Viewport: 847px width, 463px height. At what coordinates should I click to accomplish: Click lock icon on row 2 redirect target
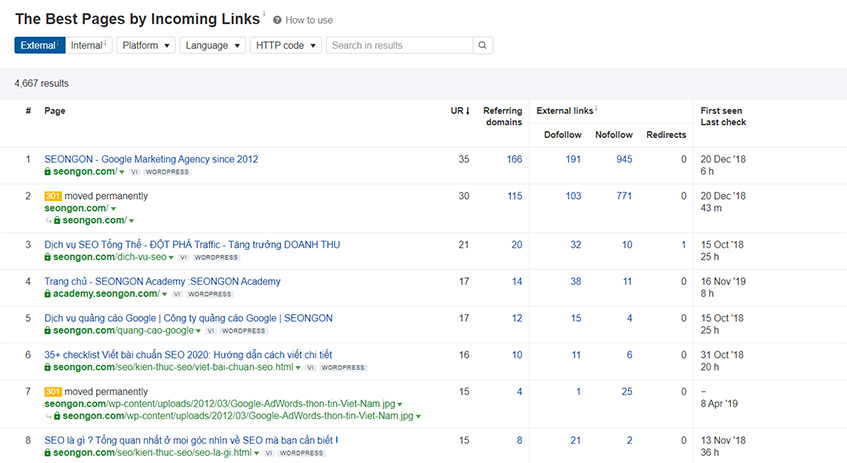(57, 220)
